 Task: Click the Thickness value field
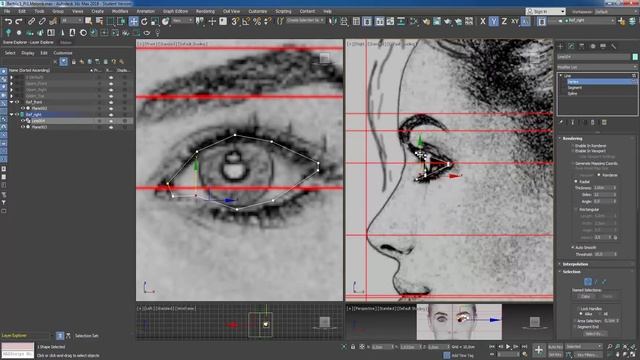[x=602, y=188]
